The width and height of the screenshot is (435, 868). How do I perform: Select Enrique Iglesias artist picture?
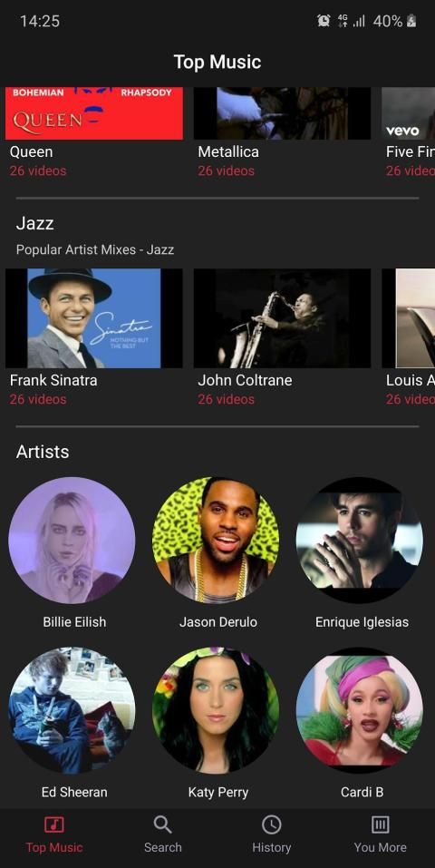pos(360,541)
